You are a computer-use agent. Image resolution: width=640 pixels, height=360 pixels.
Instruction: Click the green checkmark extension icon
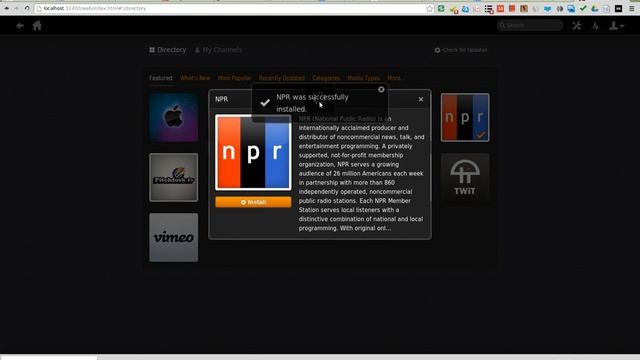[583, 9]
